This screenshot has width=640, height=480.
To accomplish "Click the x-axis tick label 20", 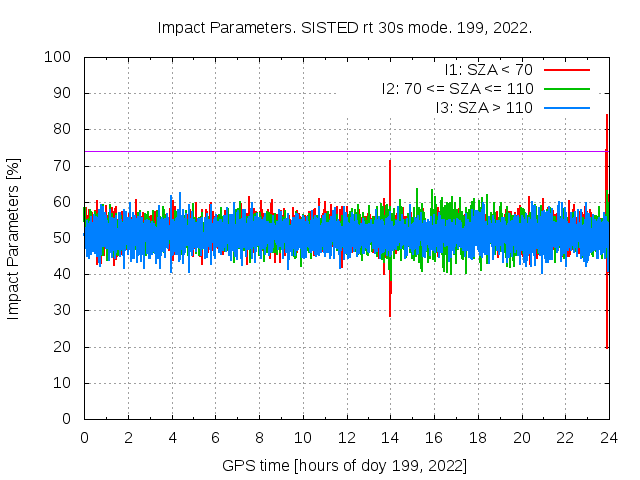I will (x=521, y=437).
